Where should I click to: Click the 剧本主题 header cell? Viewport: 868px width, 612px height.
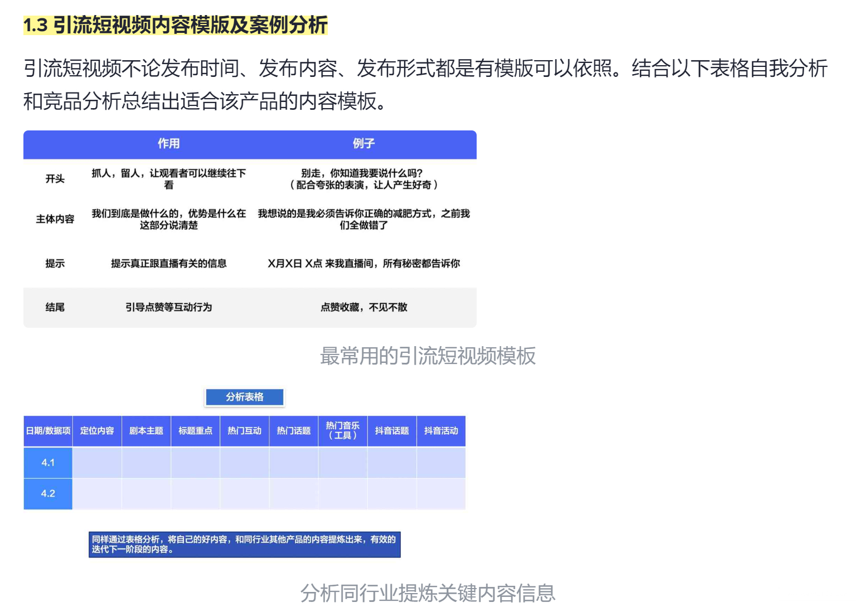pos(146,431)
